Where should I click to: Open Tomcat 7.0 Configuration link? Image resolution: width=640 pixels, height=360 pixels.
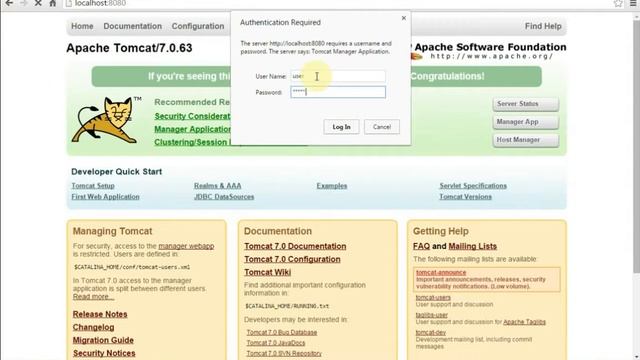tap(292, 259)
